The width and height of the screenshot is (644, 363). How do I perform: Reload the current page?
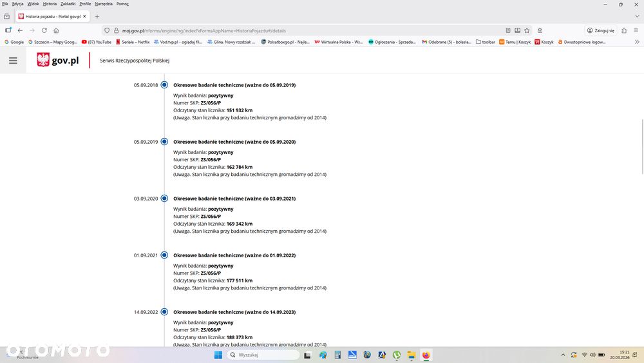(44, 30)
